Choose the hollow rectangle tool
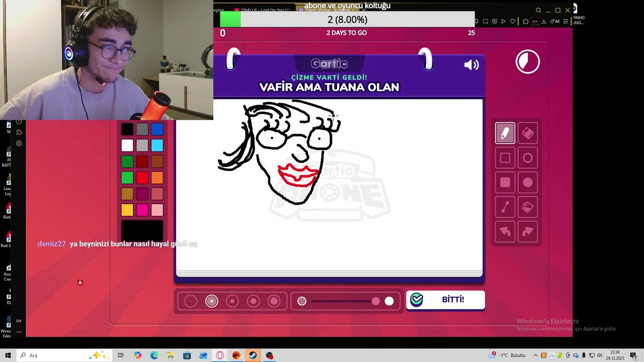The height and width of the screenshot is (362, 644). [x=505, y=158]
